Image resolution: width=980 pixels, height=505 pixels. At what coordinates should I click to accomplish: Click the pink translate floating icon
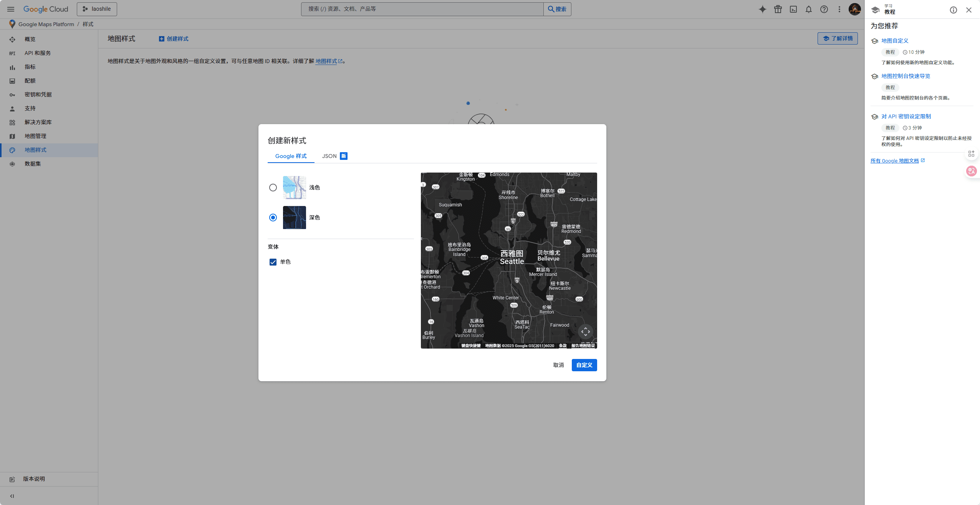point(972,171)
